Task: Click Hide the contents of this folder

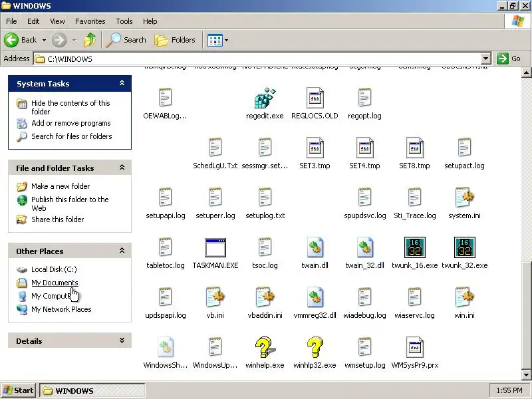Action: [x=70, y=107]
